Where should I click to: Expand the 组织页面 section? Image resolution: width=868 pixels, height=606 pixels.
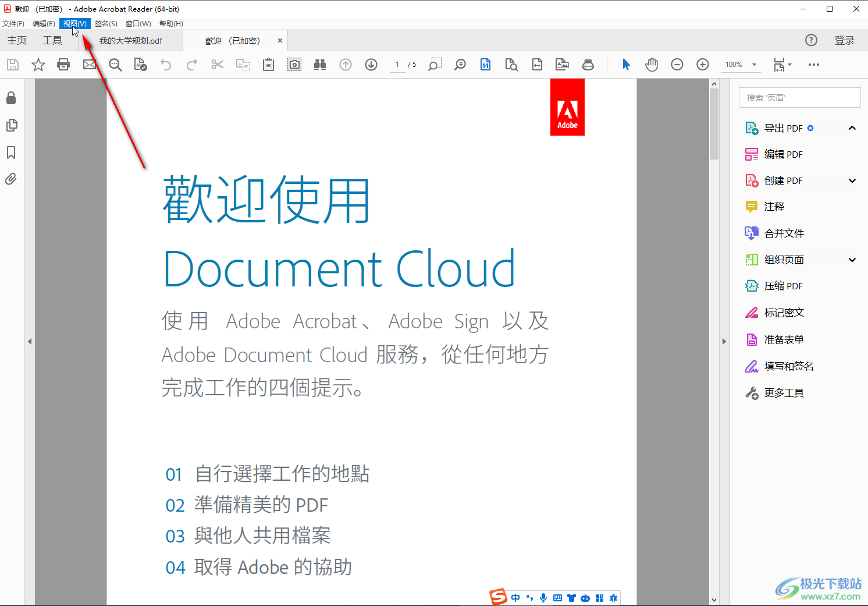[x=852, y=260]
